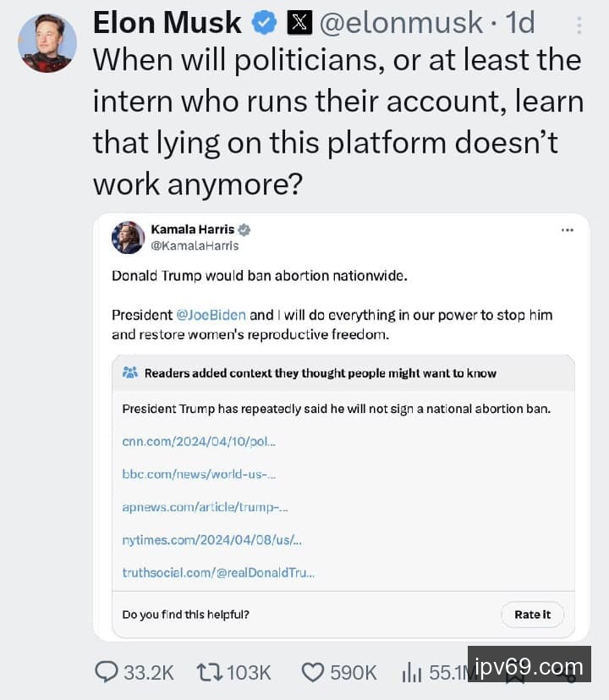Open the quoted post's more options menu
The height and width of the screenshot is (700, 609).
coord(567,230)
